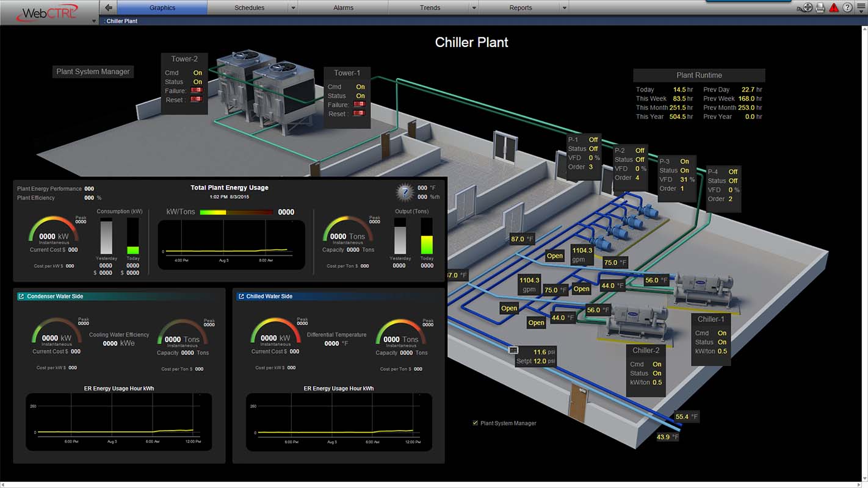The image size is (868, 488).
Task: Open Help using the question mark icon
Action: [847, 7]
